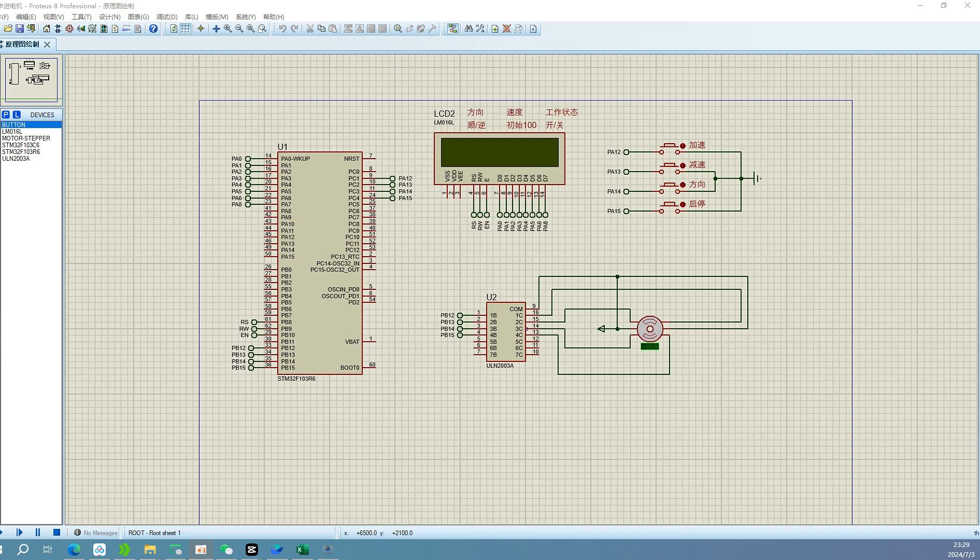Screen dimensions: 980x560
Task: Select BUTTON in the devices list
Action: [x=31, y=125]
